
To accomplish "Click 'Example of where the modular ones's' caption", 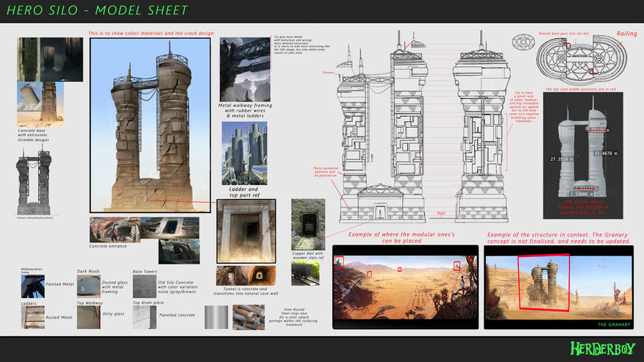I will [401, 238].
